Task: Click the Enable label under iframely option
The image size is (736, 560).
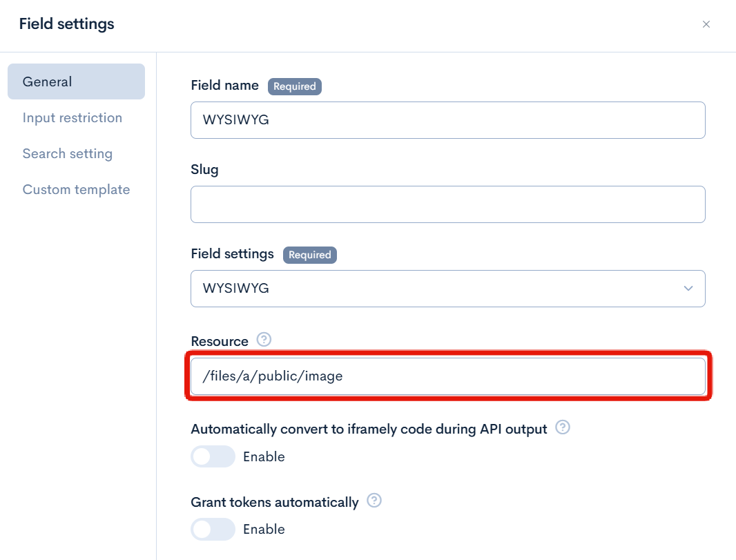Action: point(264,456)
